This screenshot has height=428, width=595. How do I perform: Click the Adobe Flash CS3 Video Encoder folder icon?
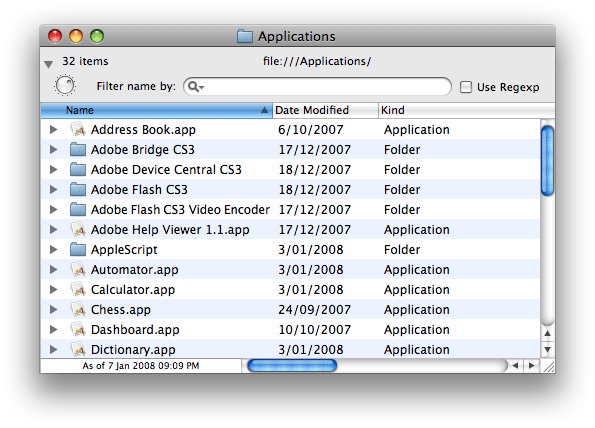click(x=78, y=209)
